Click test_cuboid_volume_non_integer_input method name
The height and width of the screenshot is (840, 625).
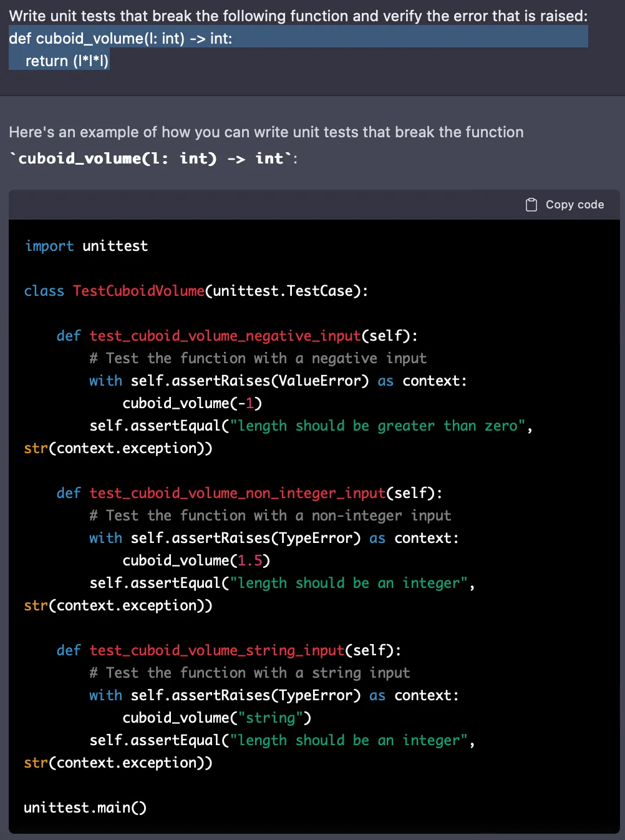click(237, 493)
